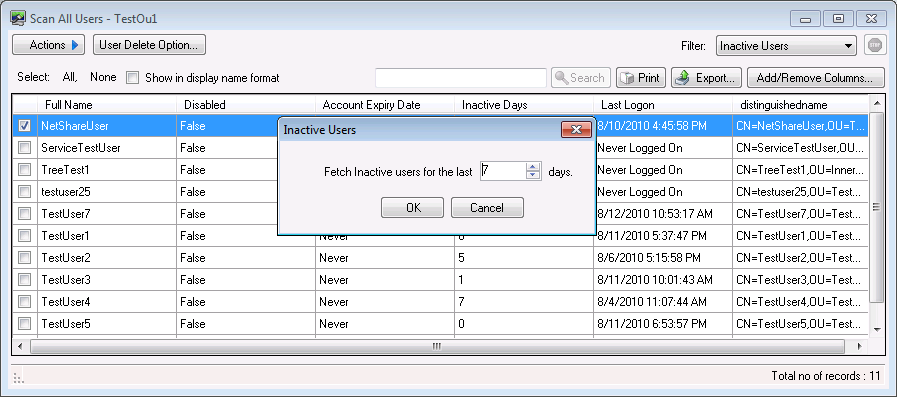Open Add/Remove Columns dialog
Image resolution: width=897 pixels, height=397 pixels.
point(816,78)
